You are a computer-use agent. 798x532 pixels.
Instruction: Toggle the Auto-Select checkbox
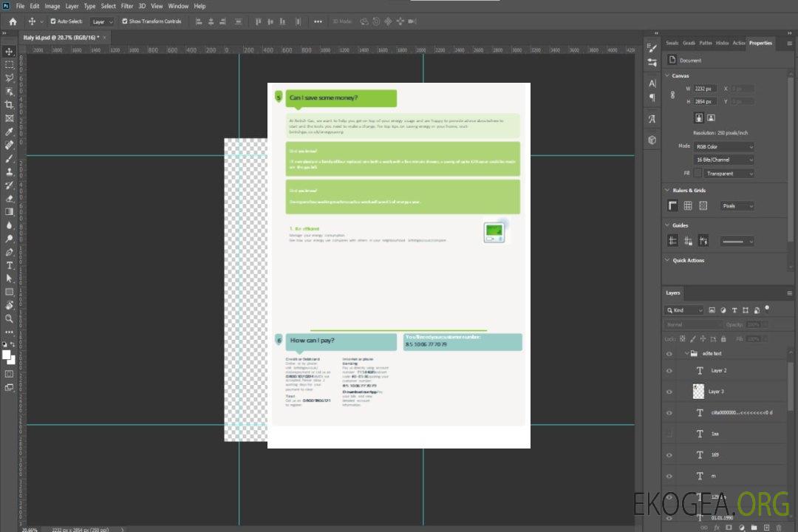coord(53,21)
